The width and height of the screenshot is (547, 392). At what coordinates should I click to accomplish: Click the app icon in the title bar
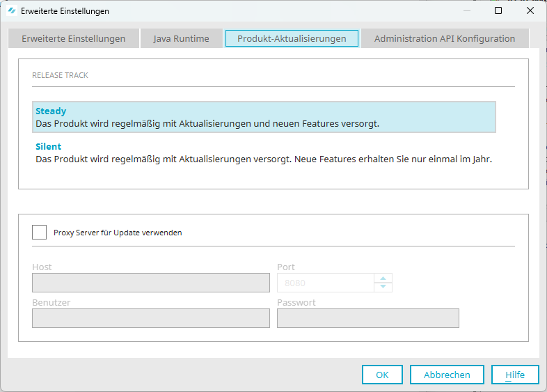pos(12,11)
